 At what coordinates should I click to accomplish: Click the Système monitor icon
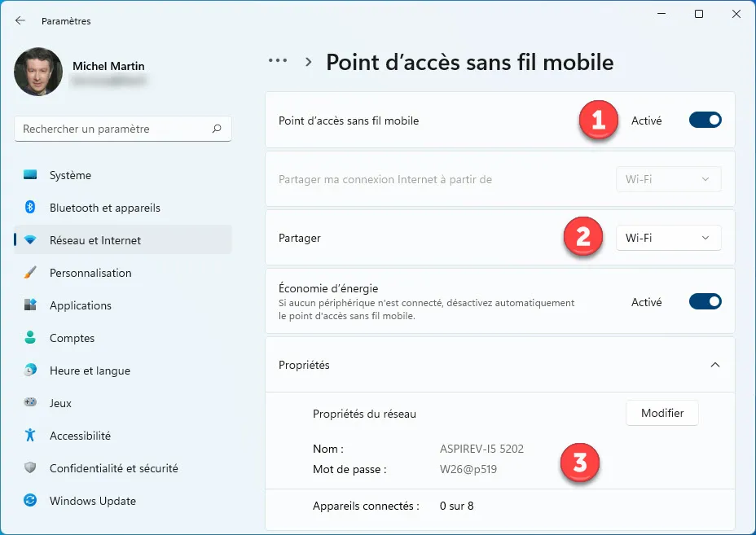pyautogui.click(x=30, y=175)
